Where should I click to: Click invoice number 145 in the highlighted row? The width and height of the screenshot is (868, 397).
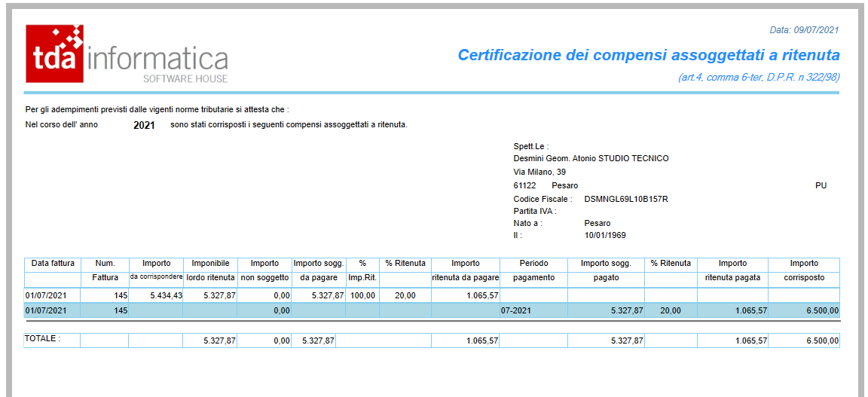pyautogui.click(x=121, y=310)
